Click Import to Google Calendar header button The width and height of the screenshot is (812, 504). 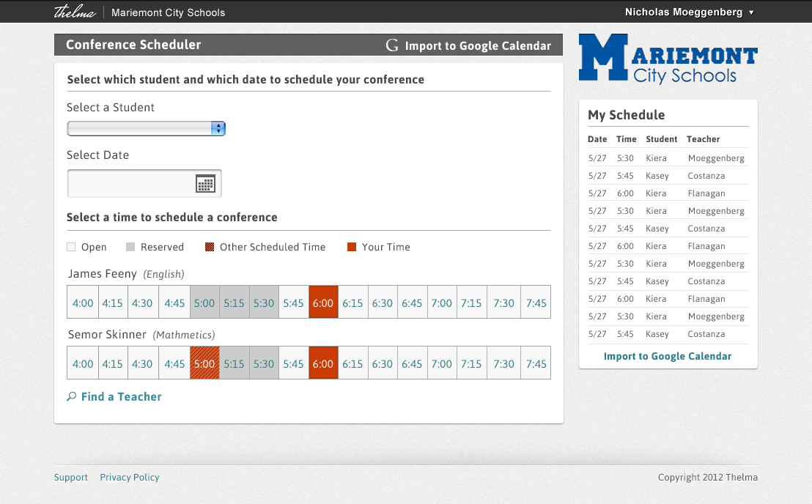(477, 45)
